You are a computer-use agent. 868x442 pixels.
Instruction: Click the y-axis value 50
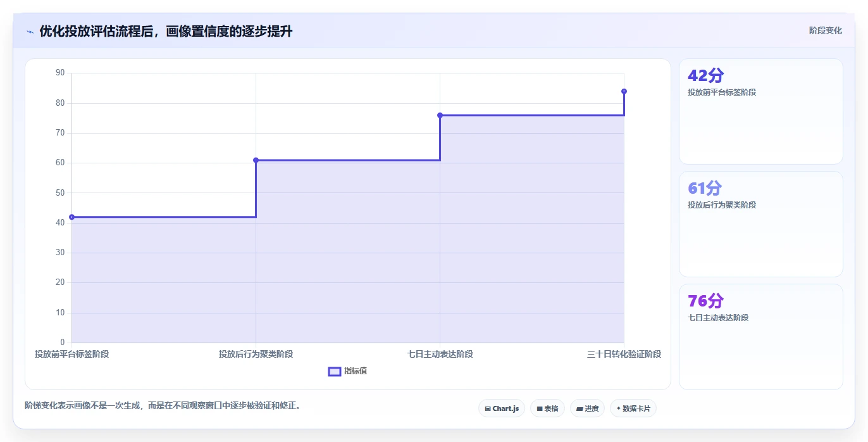[x=60, y=193]
